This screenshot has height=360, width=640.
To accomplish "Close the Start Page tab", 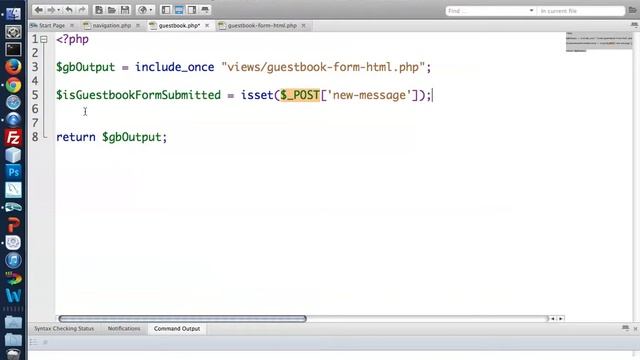I will pos(72,26).
